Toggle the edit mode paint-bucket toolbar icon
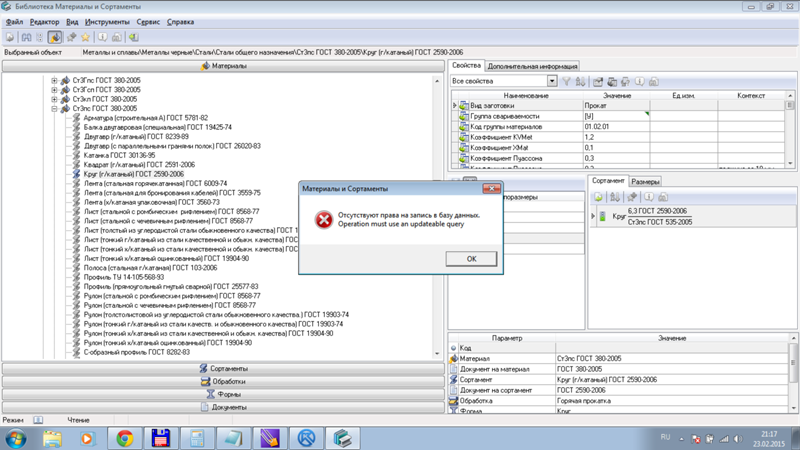 (55, 37)
